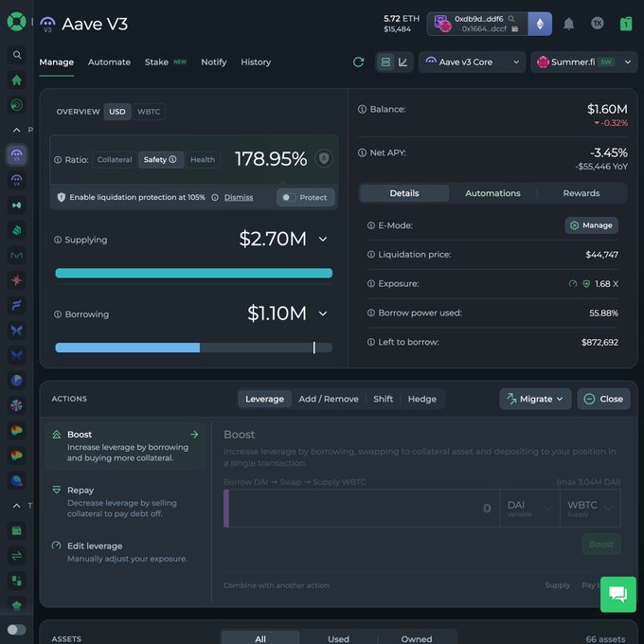Switch to the Automations details tab

[x=492, y=193]
